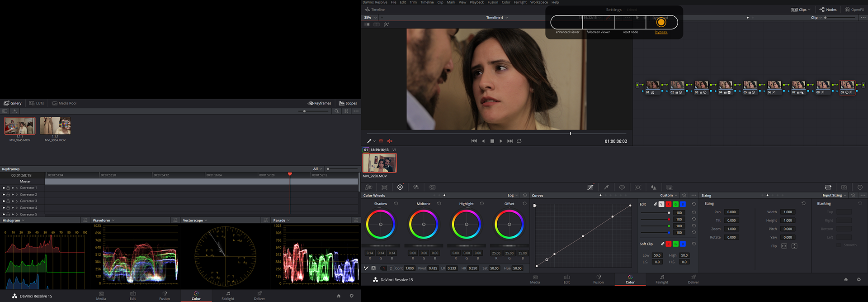Viewport: 868px width, 302px height.
Task: Click the Timeline button at top left of viewer
Action: [x=375, y=10]
